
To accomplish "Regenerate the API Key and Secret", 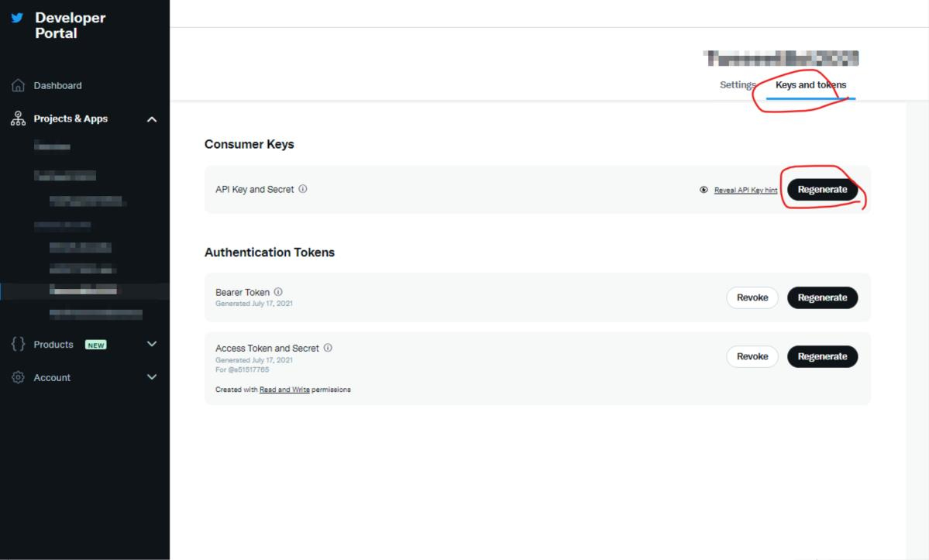I will [x=822, y=190].
